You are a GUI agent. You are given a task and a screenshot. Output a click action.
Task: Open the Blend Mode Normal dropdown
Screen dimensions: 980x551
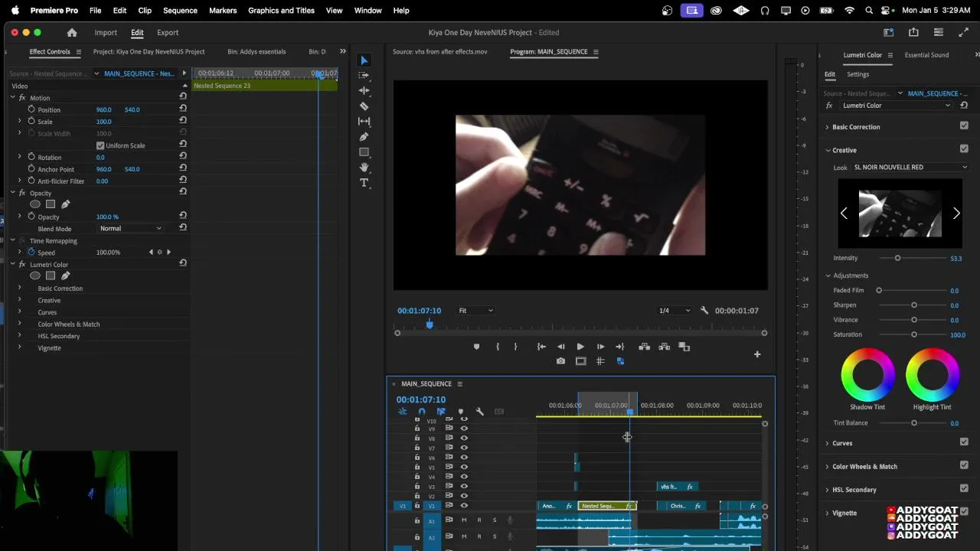(x=131, y=228)
